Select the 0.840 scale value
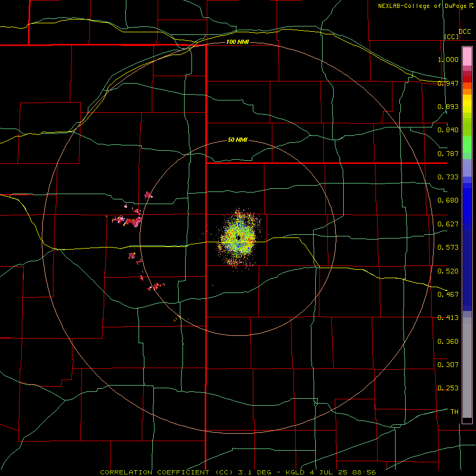This screenshot has width=476, height=476. point(448,130)
